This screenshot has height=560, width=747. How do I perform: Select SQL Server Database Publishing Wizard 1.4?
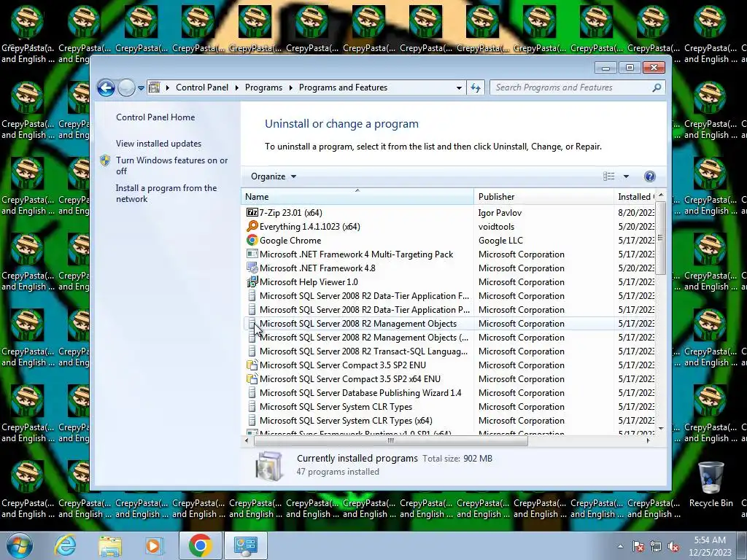click(x=449, y=393)
